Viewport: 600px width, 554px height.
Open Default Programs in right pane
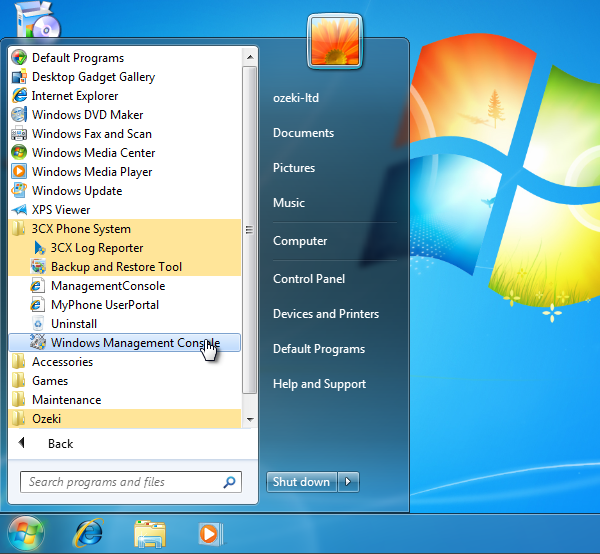tap(319, 349)
